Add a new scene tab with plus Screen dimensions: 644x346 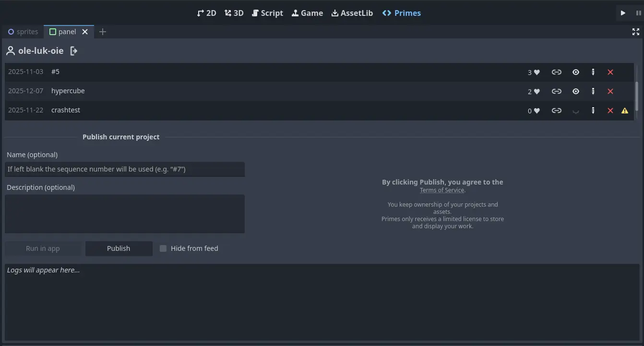103,32
